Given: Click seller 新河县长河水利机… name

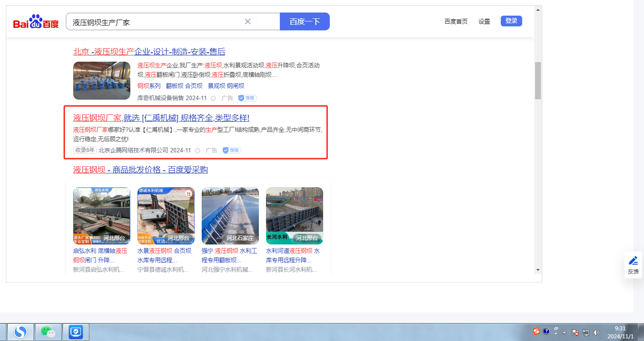Looking at the screenshot, I should tap(291, 270).
